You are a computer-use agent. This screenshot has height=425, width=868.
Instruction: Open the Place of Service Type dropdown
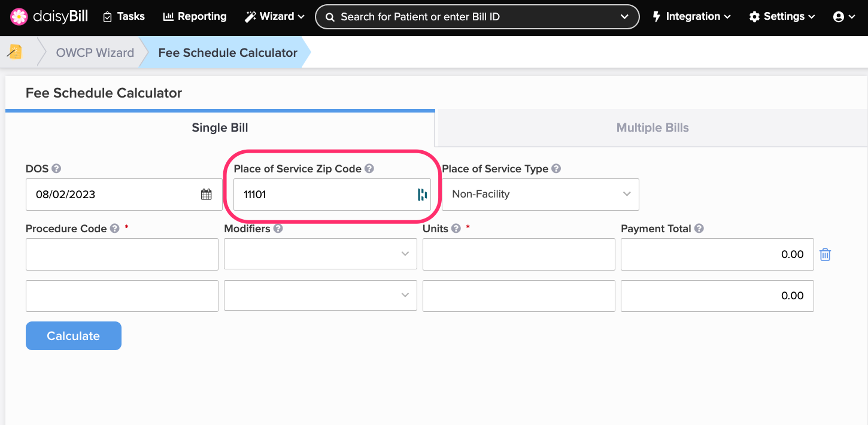pyautogui.click(x=541, y=195)
